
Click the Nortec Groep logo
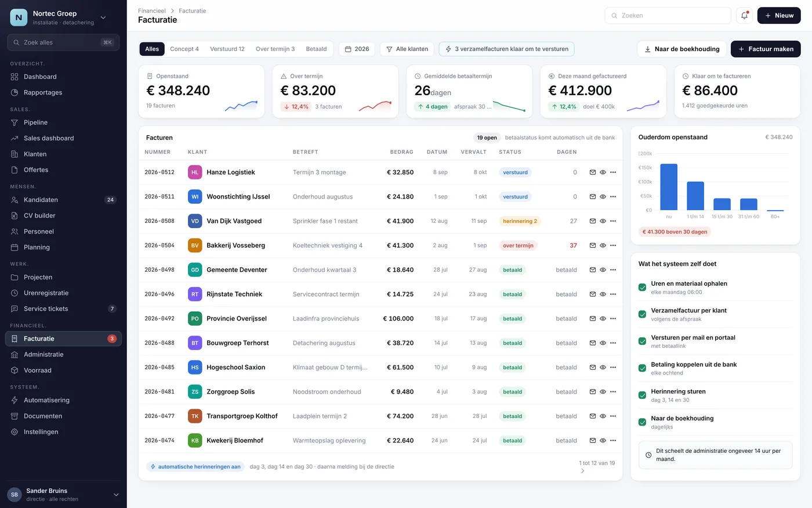coord(19,17)
